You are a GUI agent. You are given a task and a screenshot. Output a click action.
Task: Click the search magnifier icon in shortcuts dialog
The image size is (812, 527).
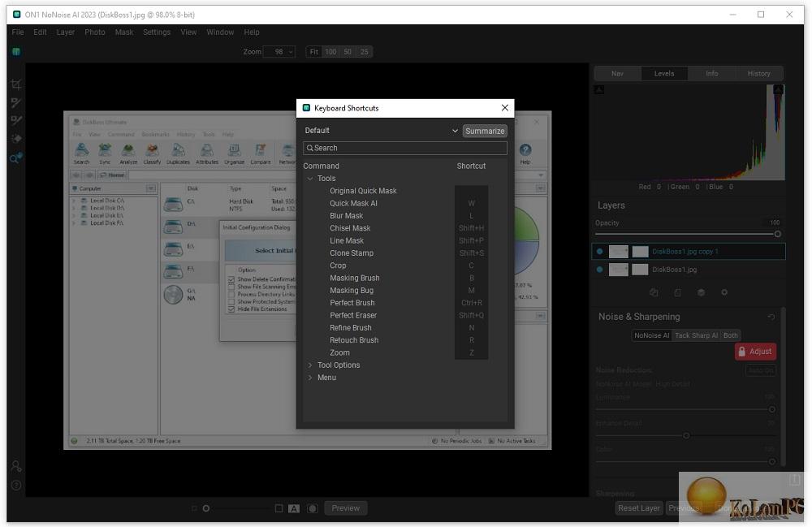pyautogui.click(x=309, y=148)
